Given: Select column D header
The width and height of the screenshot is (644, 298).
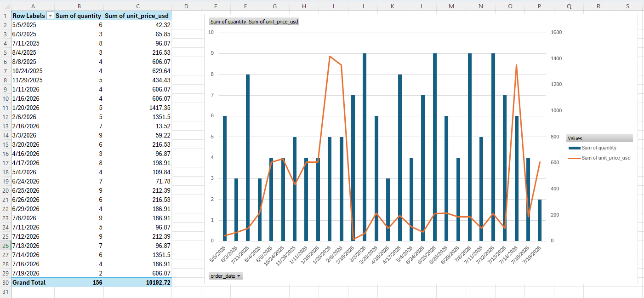Looking at the screenshot, I should [x=187, y=6].
